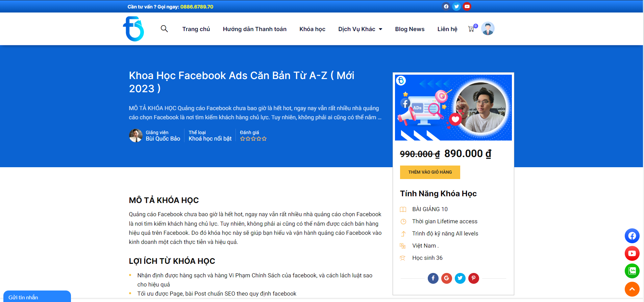The image size is (644, 302).
Task: Click the course title heading
Action: click(242, 82)
